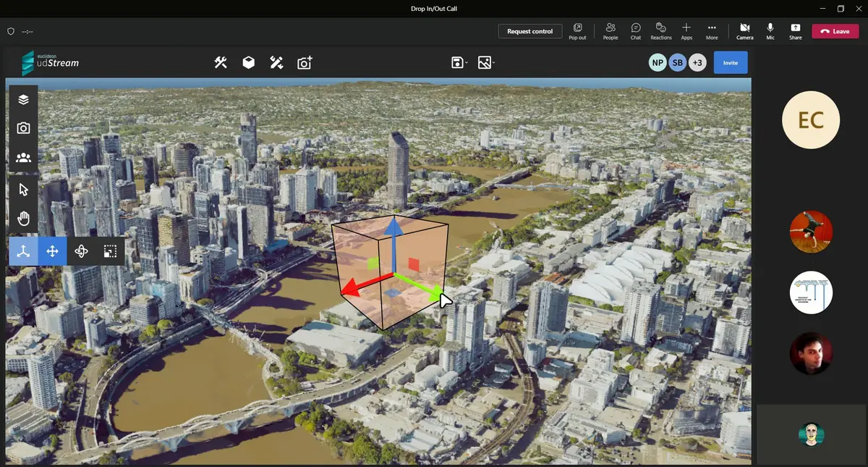The width and height of the screenshot is (868, 467).
Task: Open the More options menu
Action: (x=712, y=31)
